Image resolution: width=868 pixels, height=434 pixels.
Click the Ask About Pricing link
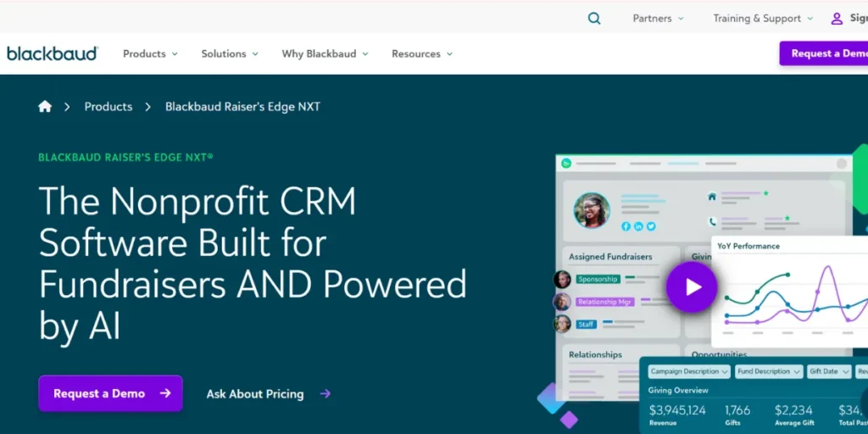255,393
